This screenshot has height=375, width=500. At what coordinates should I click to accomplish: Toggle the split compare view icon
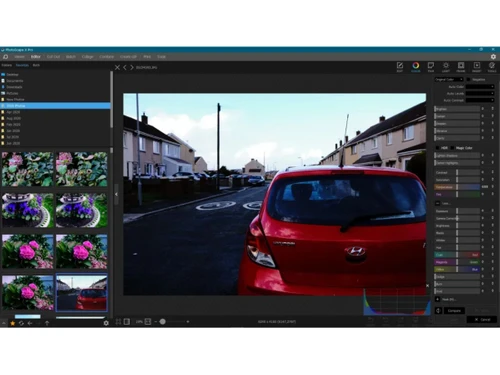coord(127,322)
